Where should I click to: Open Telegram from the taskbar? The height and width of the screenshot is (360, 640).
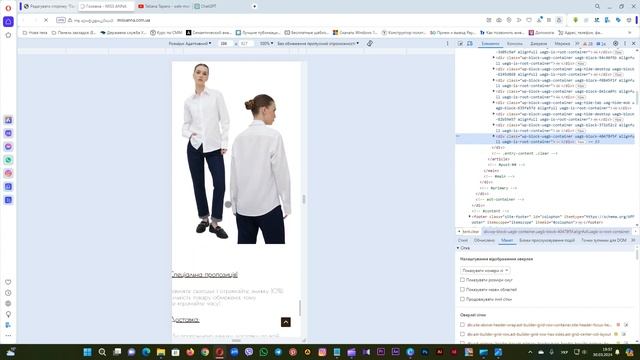point(278,352)
